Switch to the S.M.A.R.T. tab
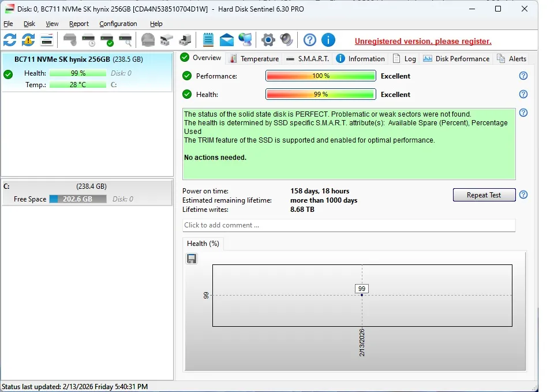The width and height of the screenshot is (554, 392). click(x=308, y=58)
